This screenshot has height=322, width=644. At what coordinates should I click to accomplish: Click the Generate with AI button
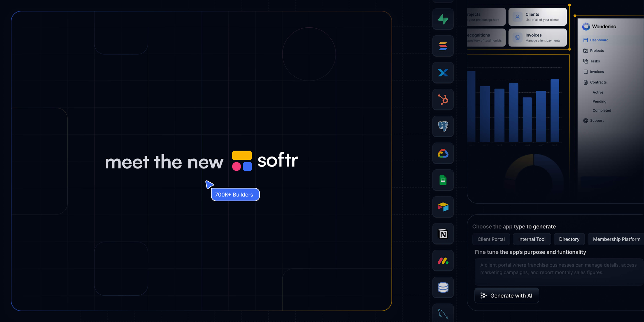507,295
